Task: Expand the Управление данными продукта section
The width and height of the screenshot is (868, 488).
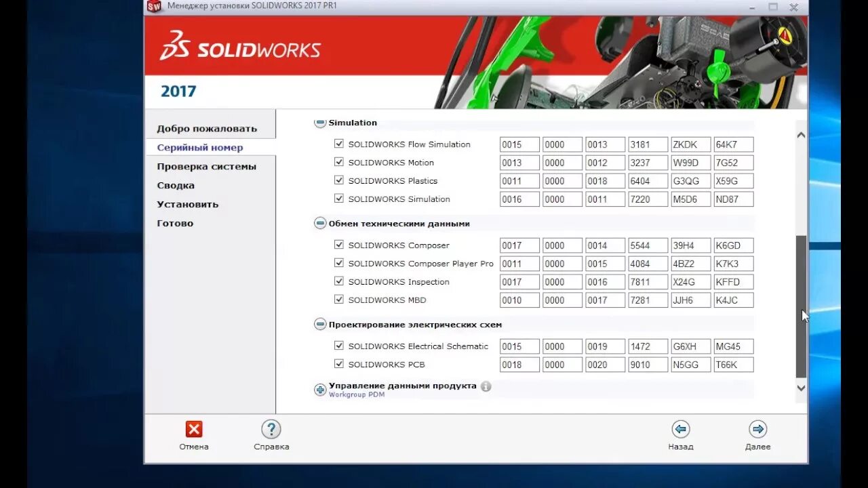Action: coord(319,389)
